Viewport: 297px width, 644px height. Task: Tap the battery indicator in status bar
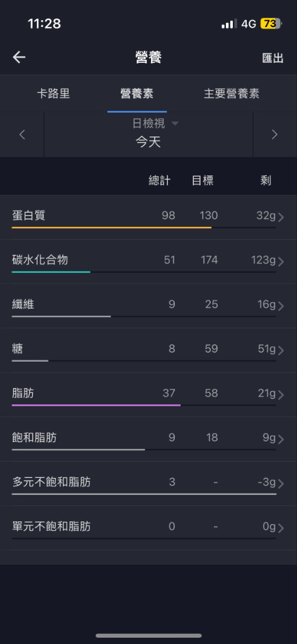[x=271, y=24]
